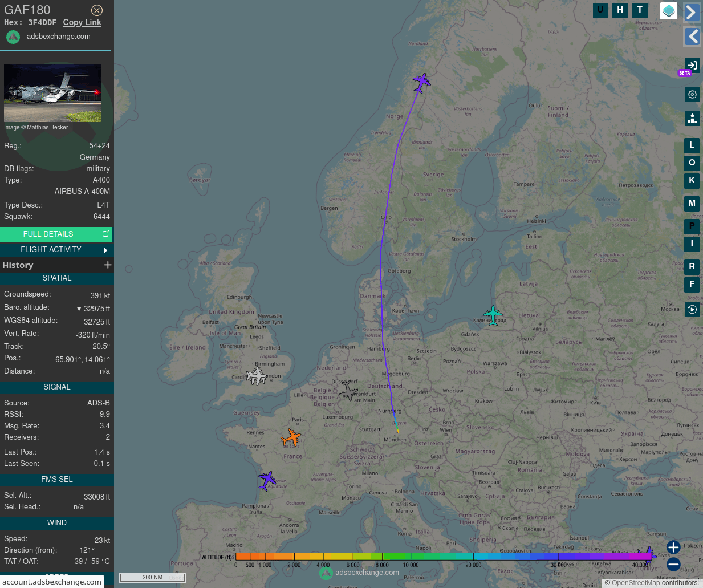Click the replay history icon
703x588 pixels.
(692, 309)
